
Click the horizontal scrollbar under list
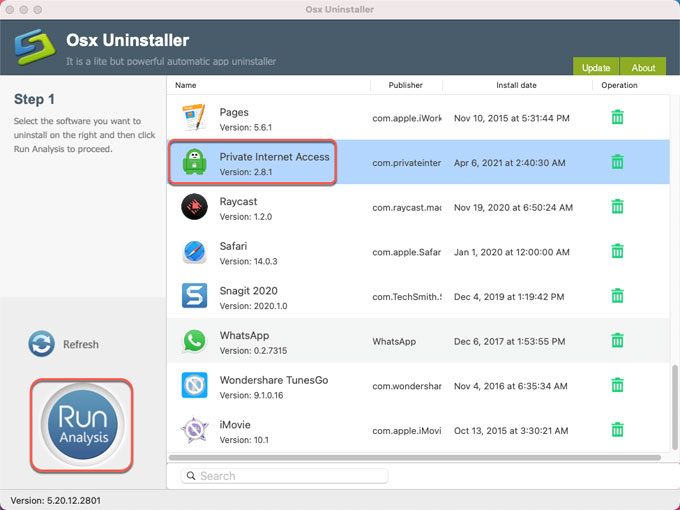click(415, 458)
